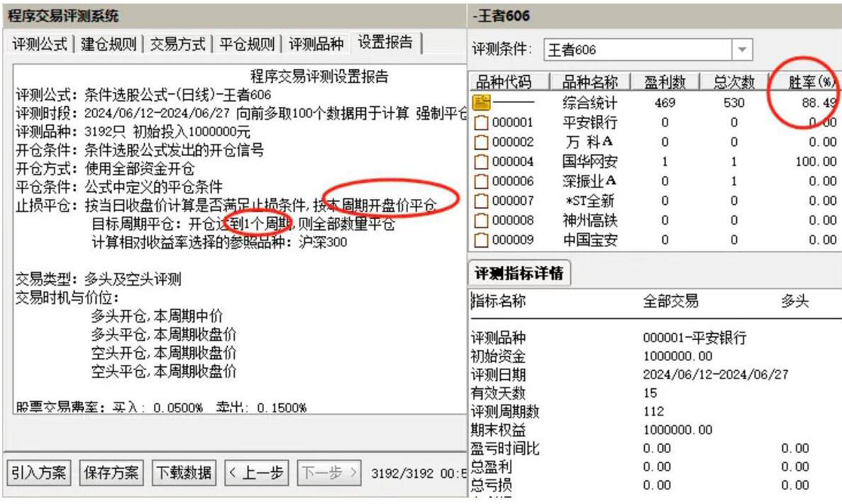The width and height of the screenshot is (842, 504).
Task: Click the 引入方案 button
Action: (x=38, y=473)
